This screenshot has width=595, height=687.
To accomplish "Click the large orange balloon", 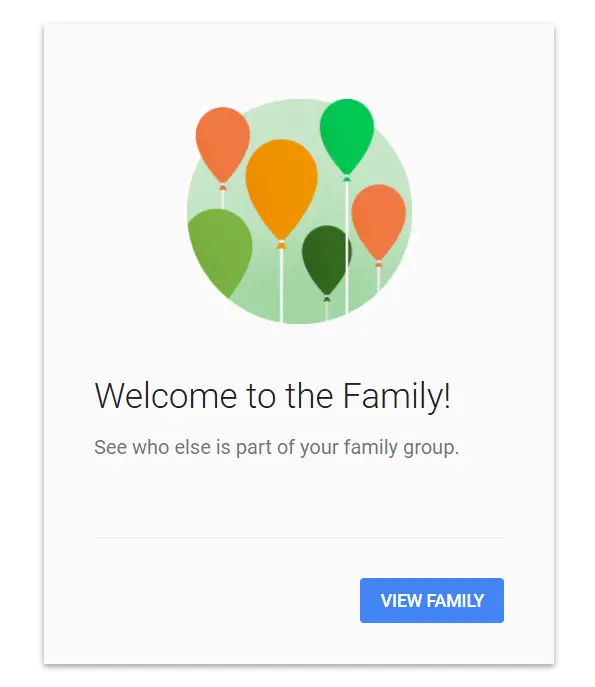I will click(281, 190).
